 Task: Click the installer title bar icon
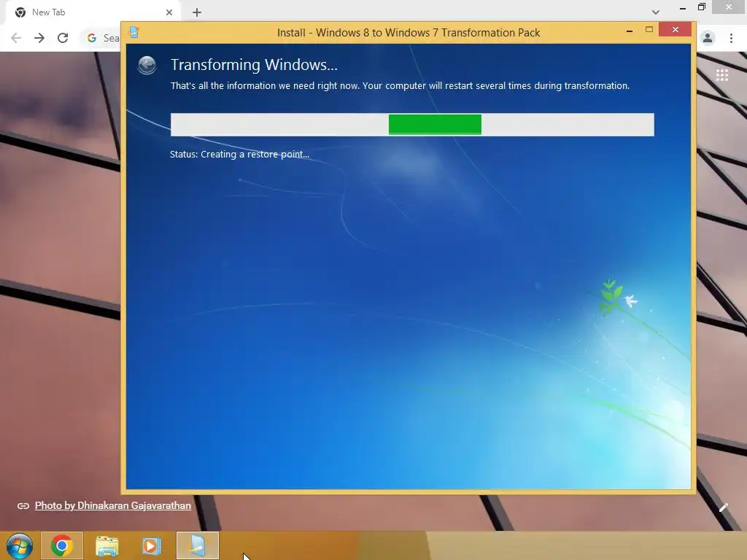click(x=134, y=32)
